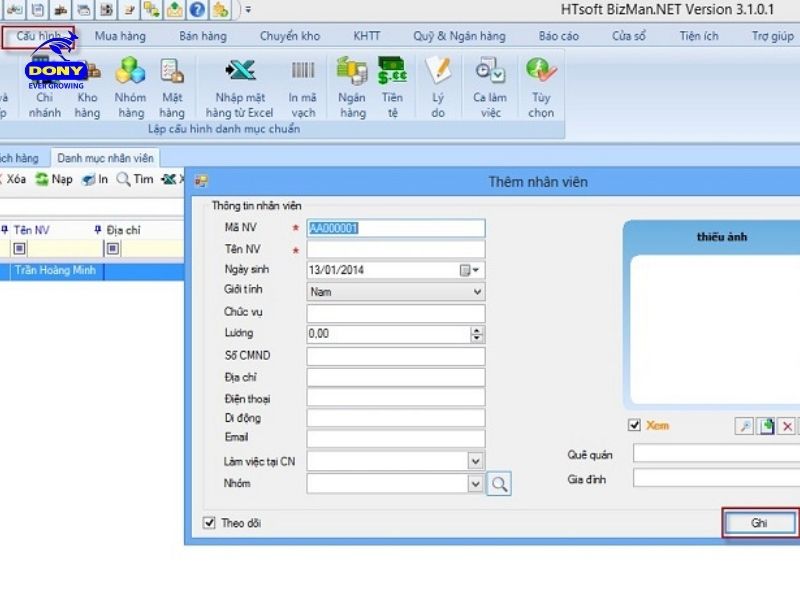The image size is (800, 600).
Task: Open Ca làm việc work shifts
Action: (489, 86)
